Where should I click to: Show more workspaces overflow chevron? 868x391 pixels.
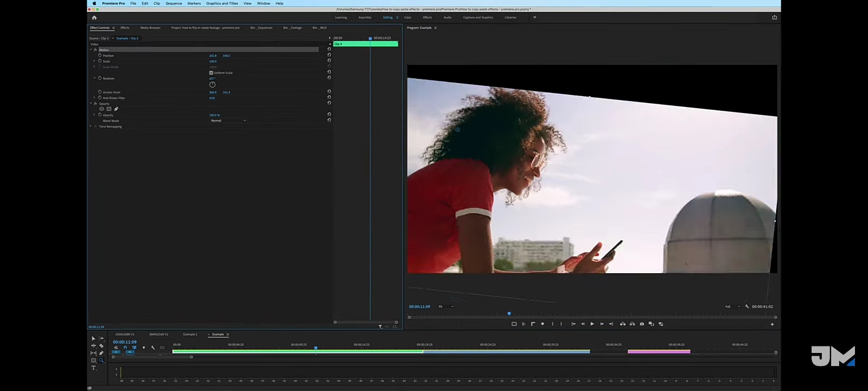click(534, 17)
